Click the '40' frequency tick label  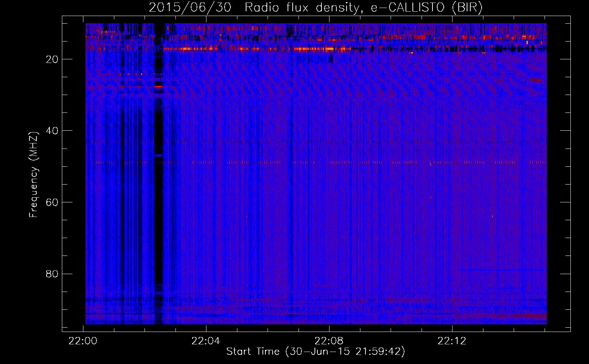click(52, 131)
